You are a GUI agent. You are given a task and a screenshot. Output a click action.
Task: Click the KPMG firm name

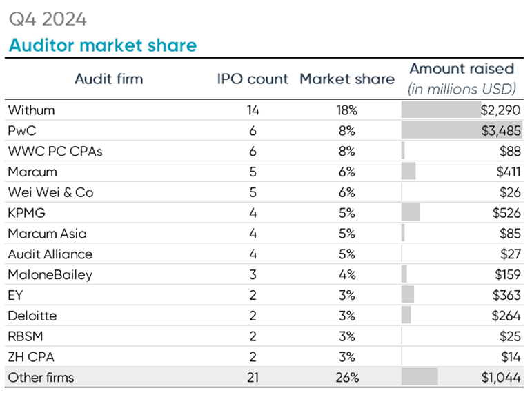tap(27, 213)
